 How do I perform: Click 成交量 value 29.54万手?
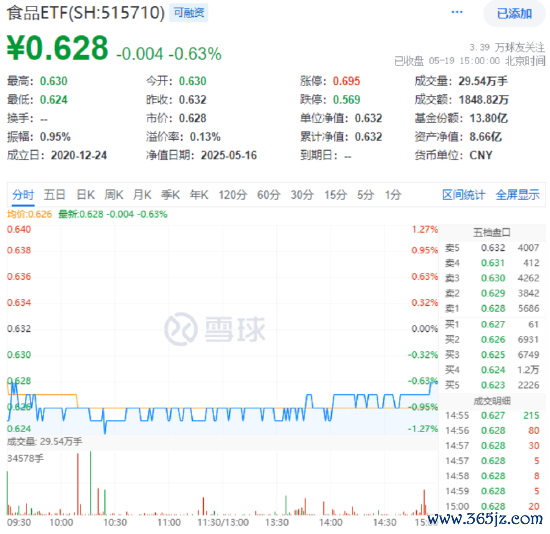[483, 81]
